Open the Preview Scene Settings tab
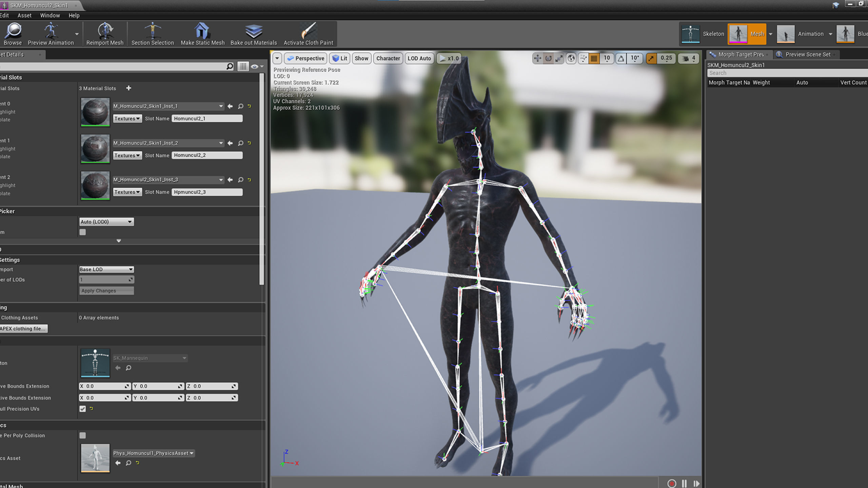Viewport: 868px width, 488px height. point(807,54)
